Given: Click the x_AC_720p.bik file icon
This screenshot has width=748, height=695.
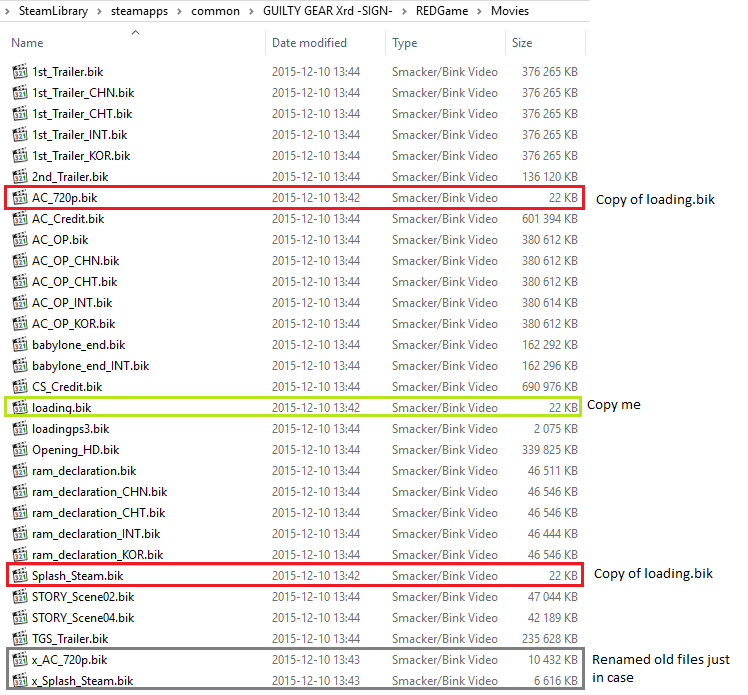Looking at the screenshot, I should tap(20, 659).
